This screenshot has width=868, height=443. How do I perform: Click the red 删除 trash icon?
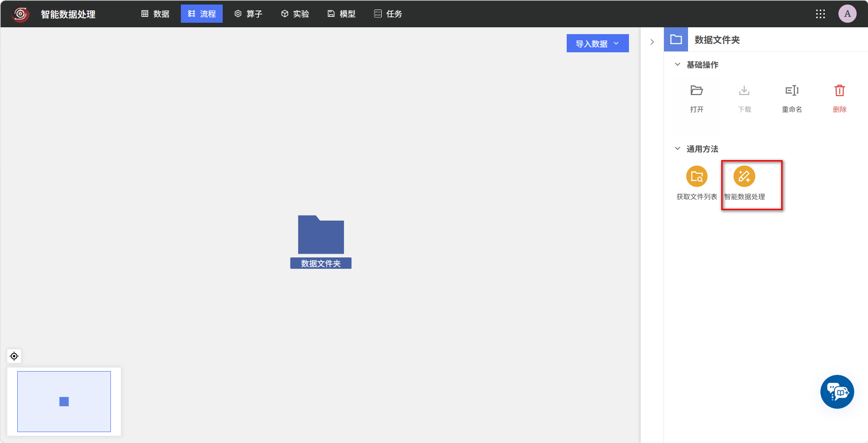point(840,91)
